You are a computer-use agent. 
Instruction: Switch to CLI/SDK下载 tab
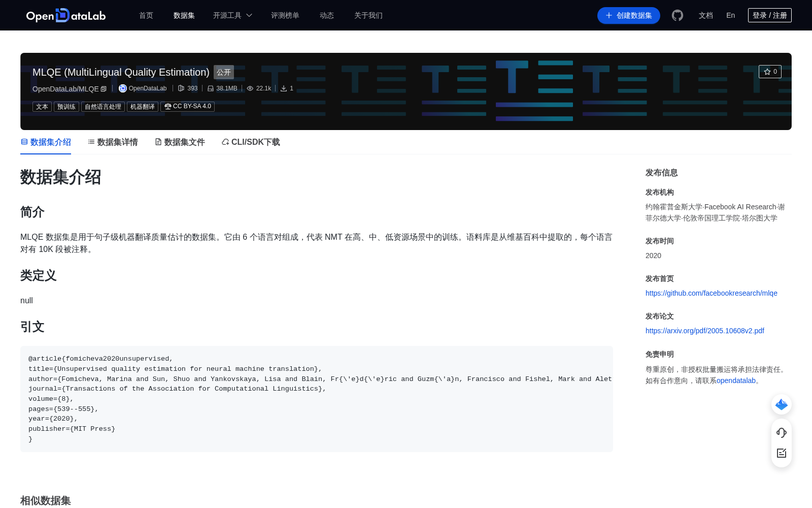point(251,142)
